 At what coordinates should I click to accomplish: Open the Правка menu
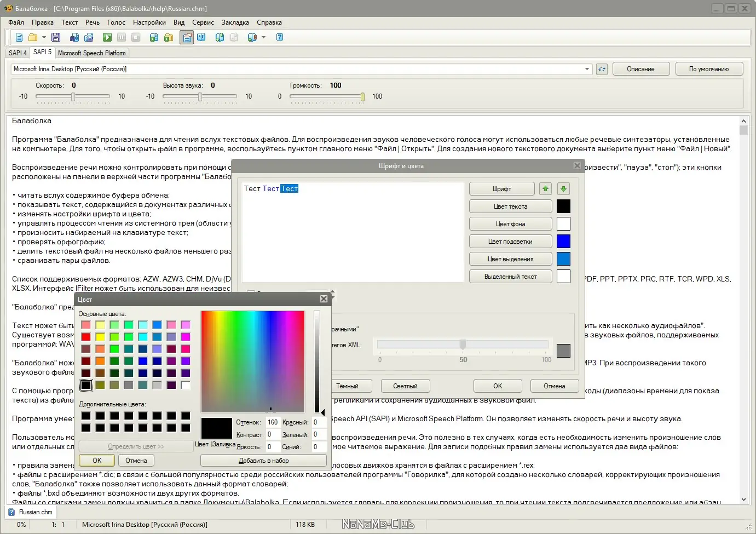[x=43, y=22]
